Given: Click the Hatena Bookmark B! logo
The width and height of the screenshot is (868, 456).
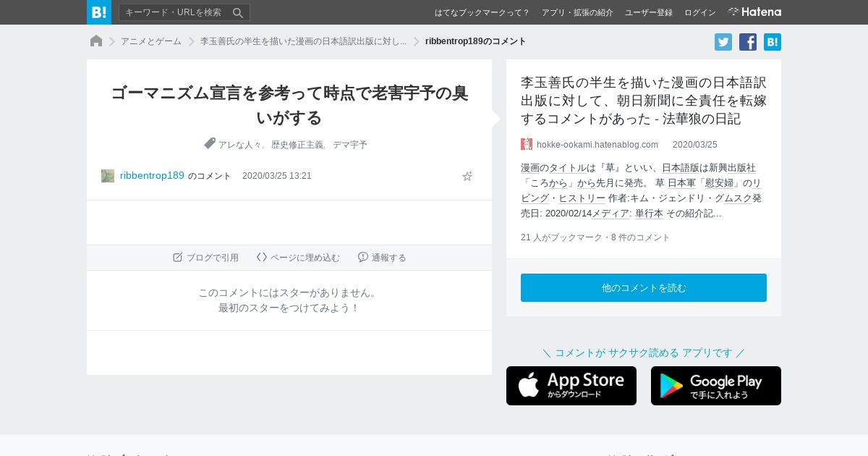Looking at the screenshot, I should coord(99,12).
